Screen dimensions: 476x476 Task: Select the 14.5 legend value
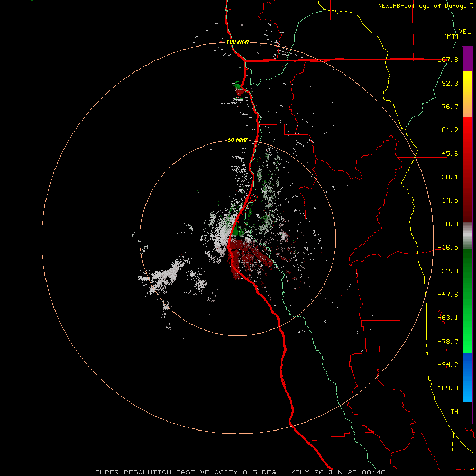[450, 200]
